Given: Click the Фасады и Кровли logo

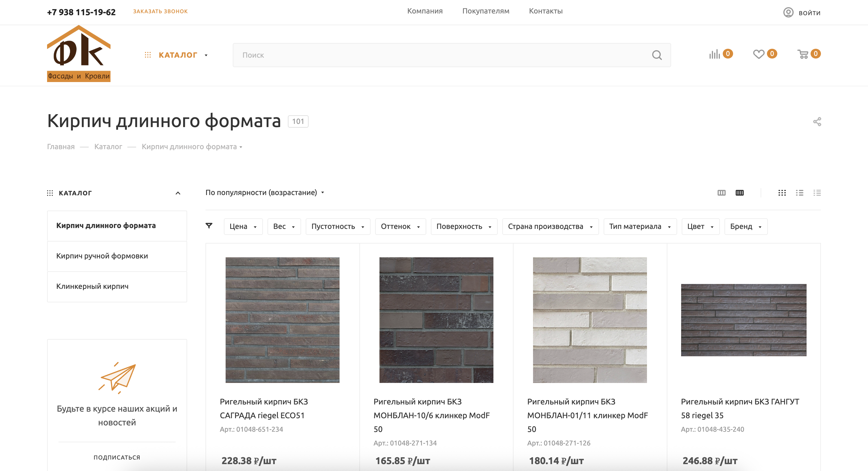Looking at the screenshot, I should pos(79,54).
